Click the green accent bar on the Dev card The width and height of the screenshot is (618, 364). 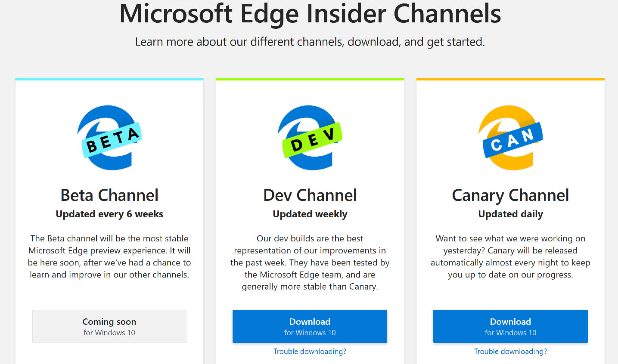point(310,79)
